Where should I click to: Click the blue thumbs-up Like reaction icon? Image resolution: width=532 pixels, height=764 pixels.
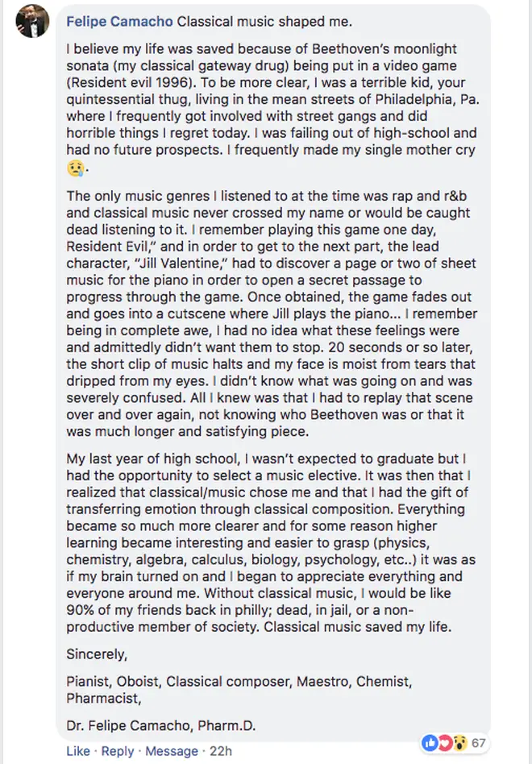pyautogui.click(x=430, y=743)
